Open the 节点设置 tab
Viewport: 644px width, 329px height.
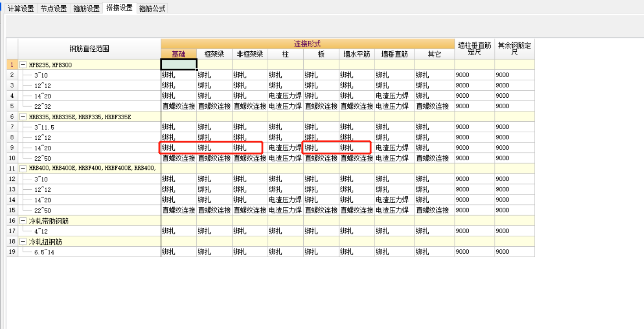(x=53, y=8)
